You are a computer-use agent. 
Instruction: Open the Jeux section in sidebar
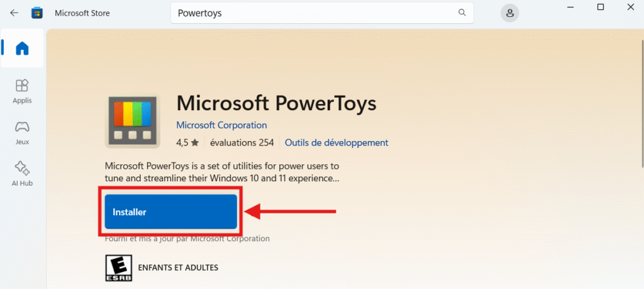[22, 132]
